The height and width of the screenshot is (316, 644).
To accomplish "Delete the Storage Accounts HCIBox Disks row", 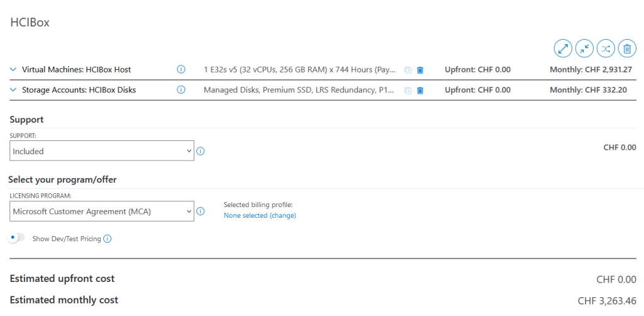I will [419, 90].
